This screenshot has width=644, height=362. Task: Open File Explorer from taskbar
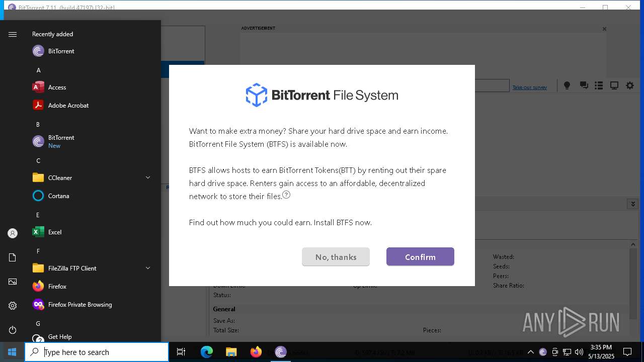pos(231,352)
